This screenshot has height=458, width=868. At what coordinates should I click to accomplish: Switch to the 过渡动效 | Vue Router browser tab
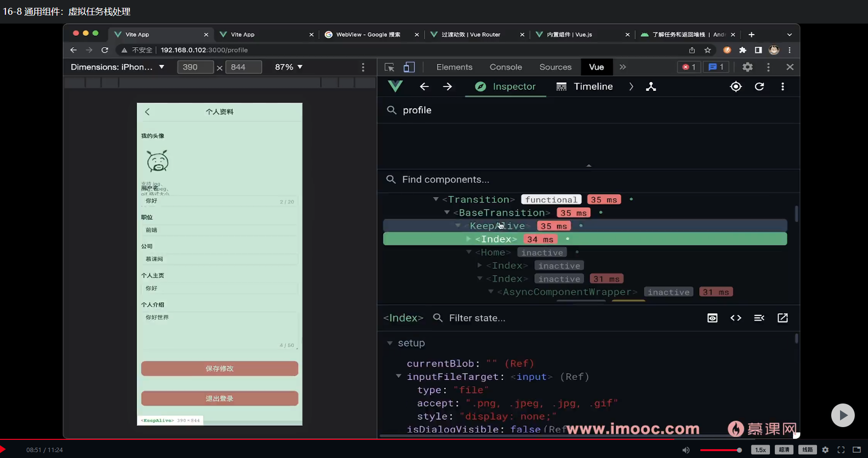477,34
